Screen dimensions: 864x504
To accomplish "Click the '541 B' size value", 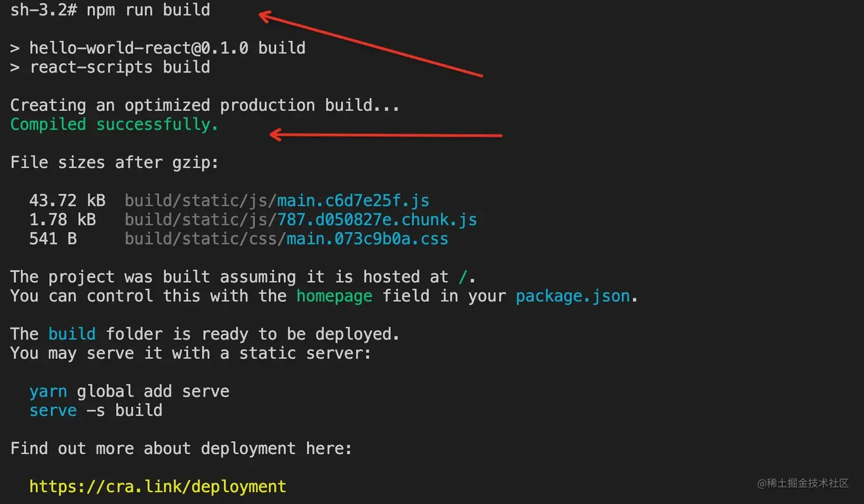I will (53, 239).
